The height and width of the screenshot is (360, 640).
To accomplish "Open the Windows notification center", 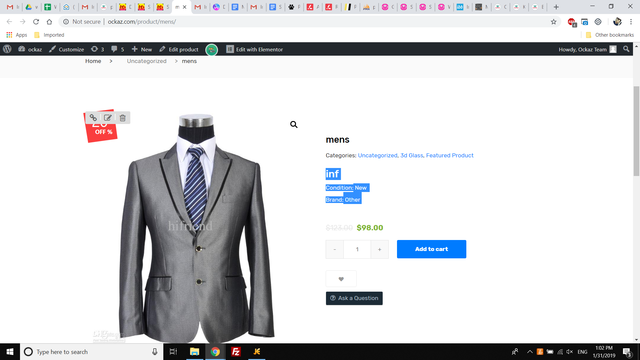I will [628, 351].
